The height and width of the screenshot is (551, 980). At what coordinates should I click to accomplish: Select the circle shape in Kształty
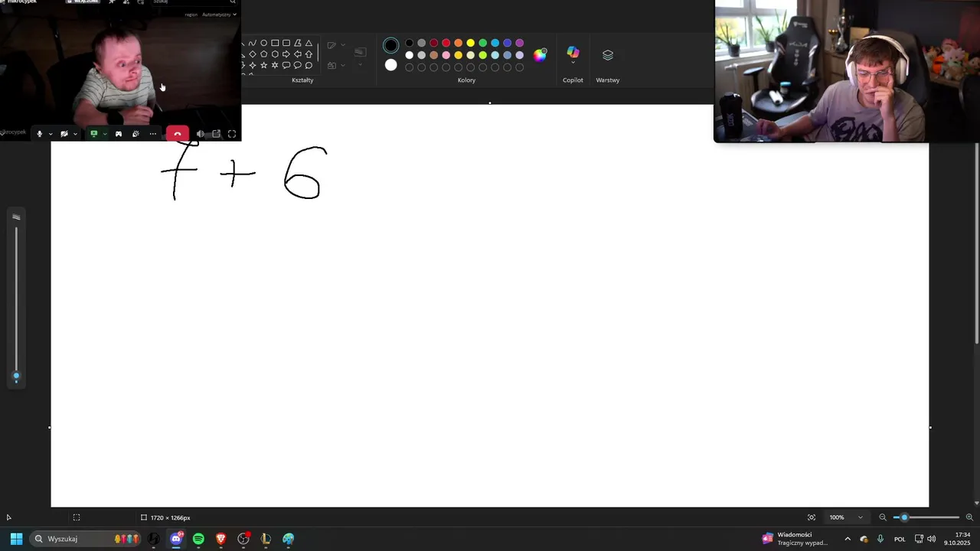click(263, 43)
